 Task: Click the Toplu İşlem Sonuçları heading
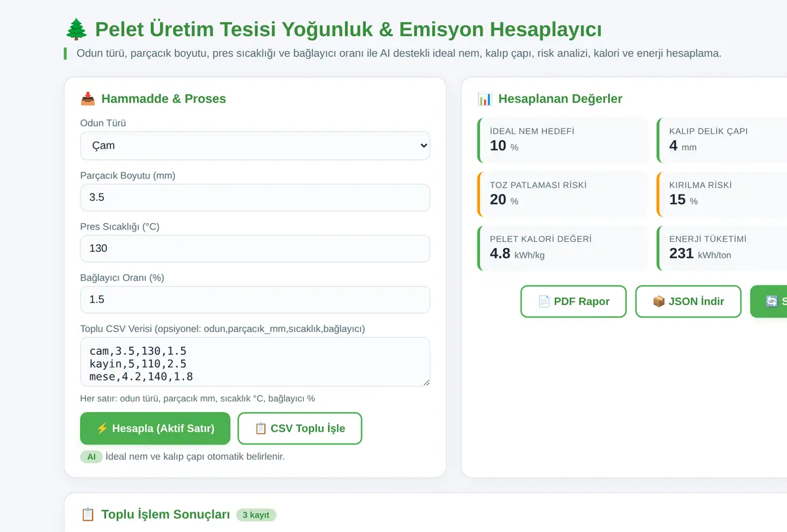pyautogui.click(x=165, y=514)
